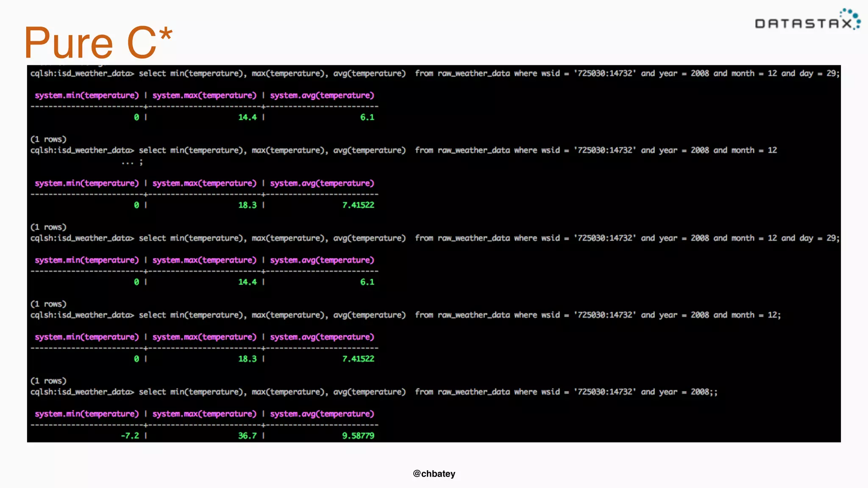Click the first 7.41522 average value
The width and height of the screenshot is (868, 488).
358,205
